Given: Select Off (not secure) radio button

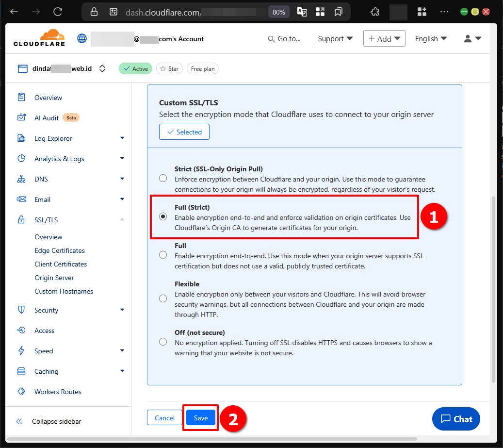Looking at the screenshot, I should 163,342.
